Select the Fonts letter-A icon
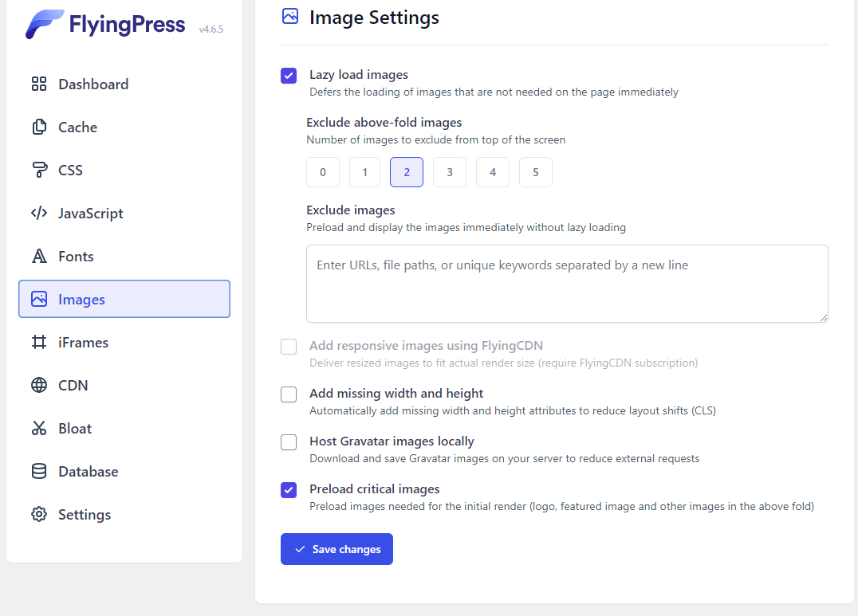 (x=38, y=255)
